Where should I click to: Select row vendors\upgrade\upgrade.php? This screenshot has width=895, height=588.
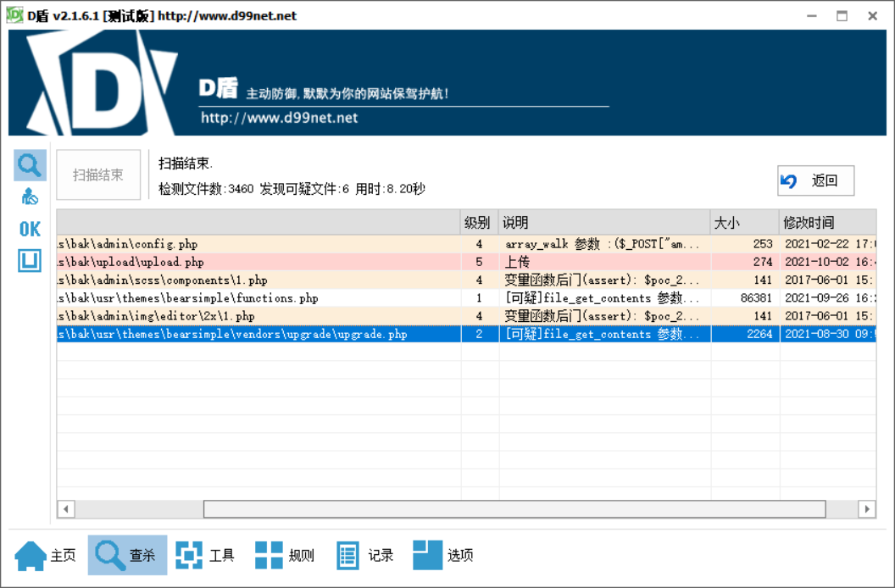coord(466,334)
